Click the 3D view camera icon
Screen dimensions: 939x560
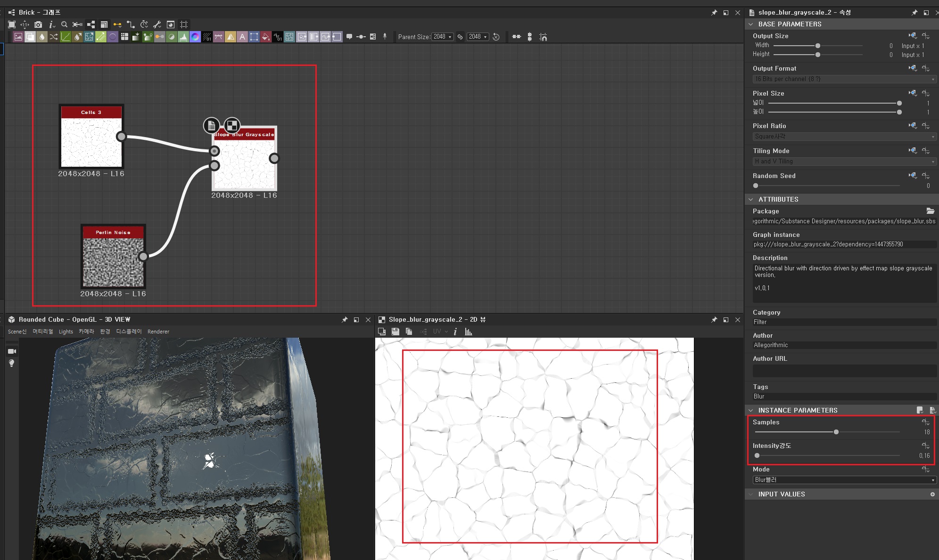pos(12,351)
